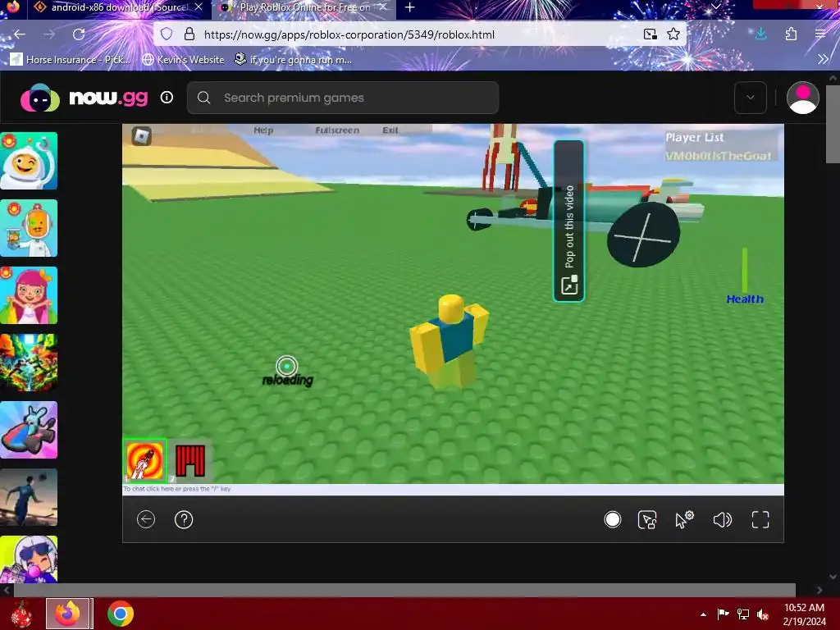Close the android-x86 download tab

click(199, 7)
